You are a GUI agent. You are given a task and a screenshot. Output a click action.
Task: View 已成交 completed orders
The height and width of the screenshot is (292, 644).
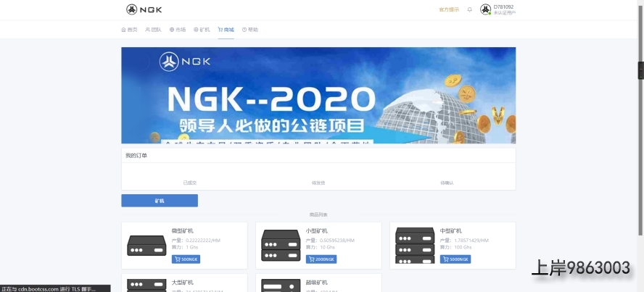(190, 183)
